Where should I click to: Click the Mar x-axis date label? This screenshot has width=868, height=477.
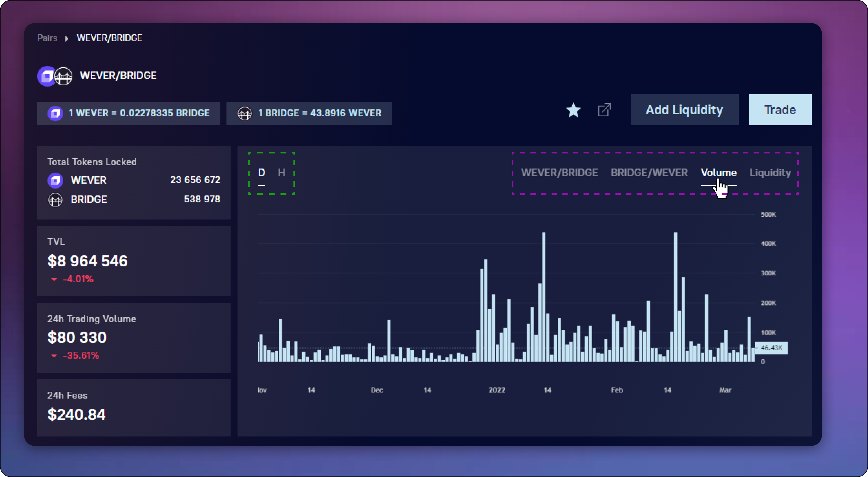pos(725,390)
